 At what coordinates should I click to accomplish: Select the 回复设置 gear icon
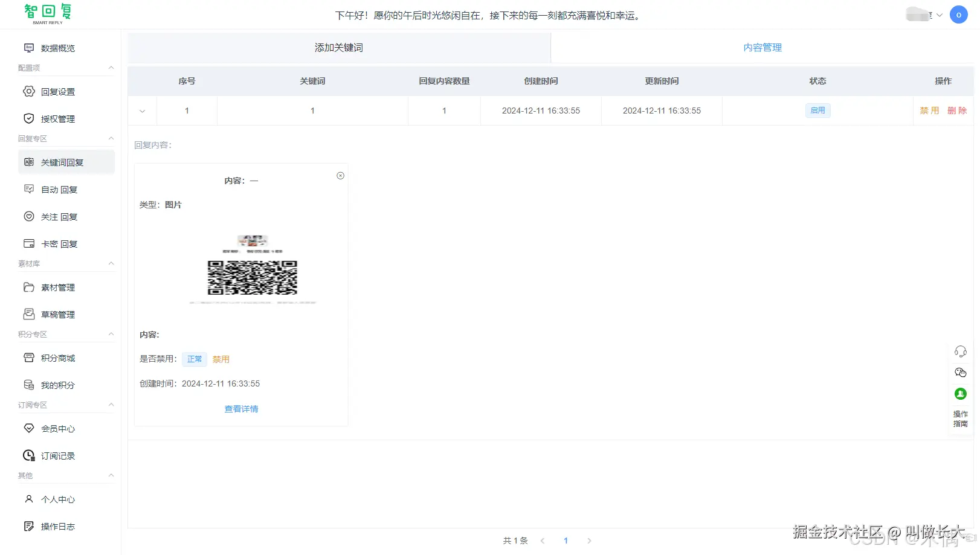point(28,91)
